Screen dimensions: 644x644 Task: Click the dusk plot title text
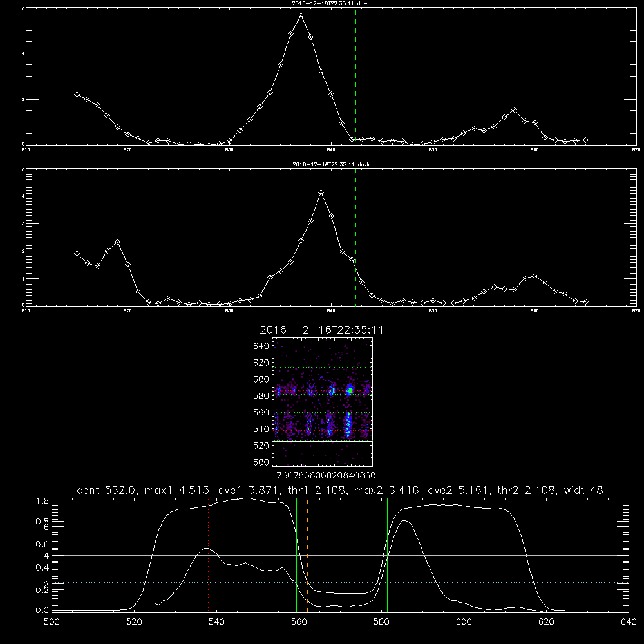tap(331, 164)
